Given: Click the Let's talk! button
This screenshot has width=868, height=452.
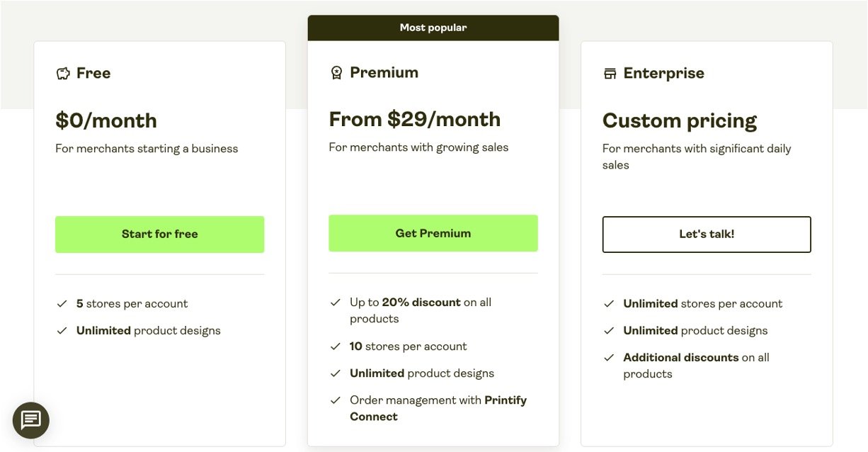Looking at the screenshot, I should pos(707,235).
